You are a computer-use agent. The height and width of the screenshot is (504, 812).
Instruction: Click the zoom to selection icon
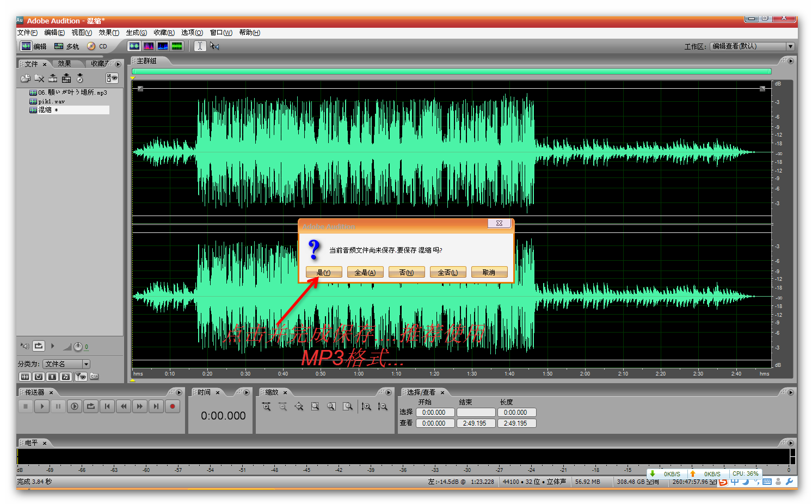point(315,407)
